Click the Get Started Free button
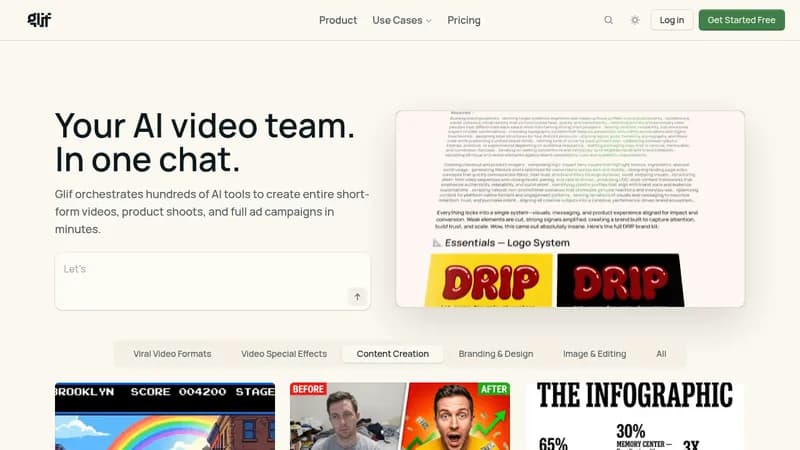The width and height of the screenshot is (800, 450). 741,20
